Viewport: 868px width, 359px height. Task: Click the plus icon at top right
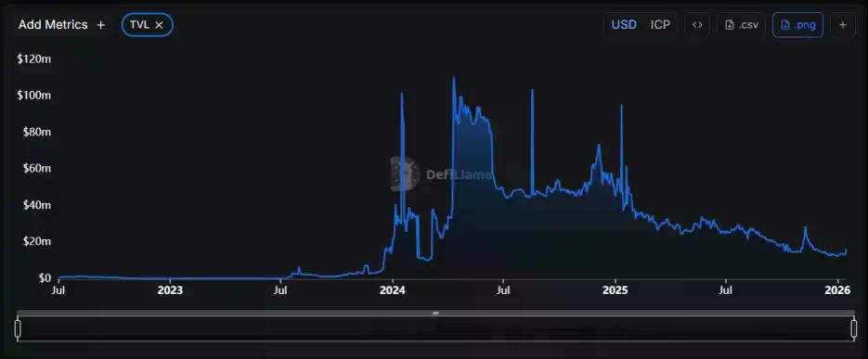[843, 25]
